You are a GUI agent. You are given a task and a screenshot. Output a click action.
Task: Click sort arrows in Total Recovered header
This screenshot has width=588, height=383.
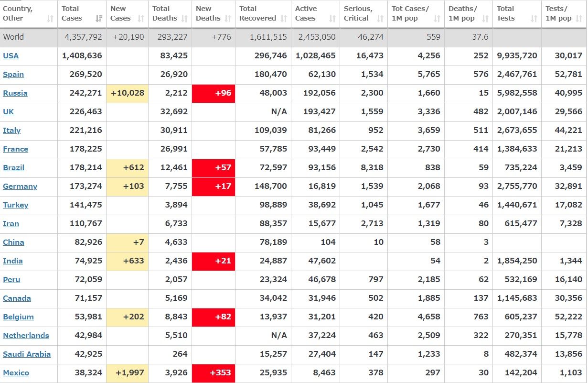click(284, 19)
